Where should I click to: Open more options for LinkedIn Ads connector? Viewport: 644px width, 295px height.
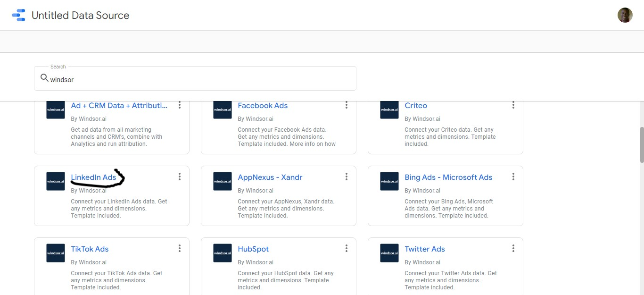180,177
